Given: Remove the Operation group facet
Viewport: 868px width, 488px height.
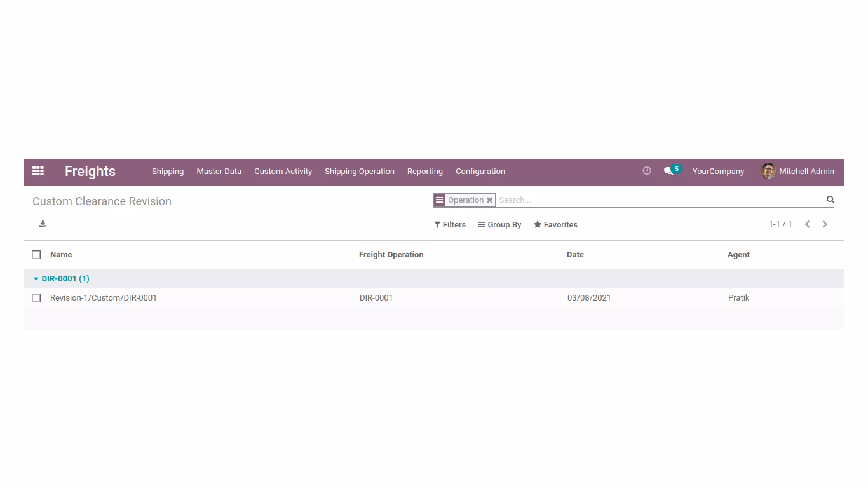Looking at the screenshot, I should (489, 200).
